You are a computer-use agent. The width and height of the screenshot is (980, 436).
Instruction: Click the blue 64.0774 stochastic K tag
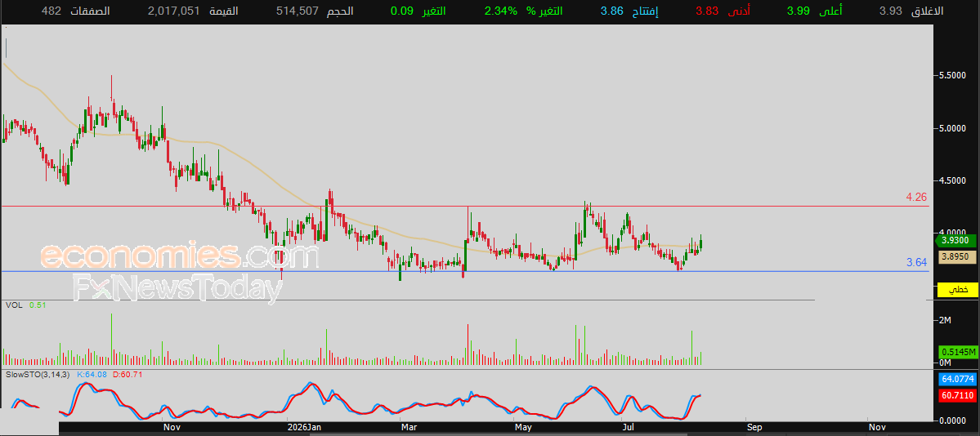coord(957,379)
